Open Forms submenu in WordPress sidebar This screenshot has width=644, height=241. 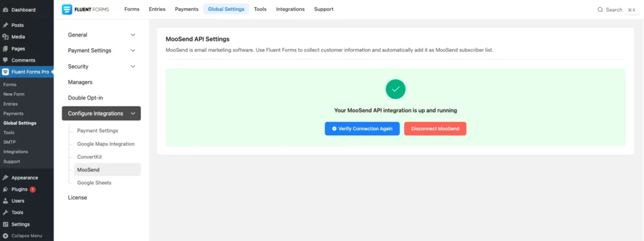pyautogui.click(x=10, y=85)
